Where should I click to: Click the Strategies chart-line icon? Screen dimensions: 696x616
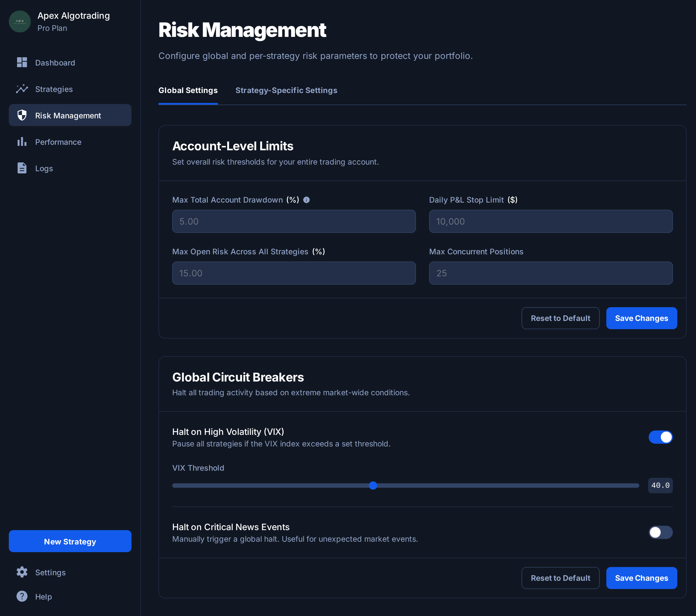tap(22, 89)
